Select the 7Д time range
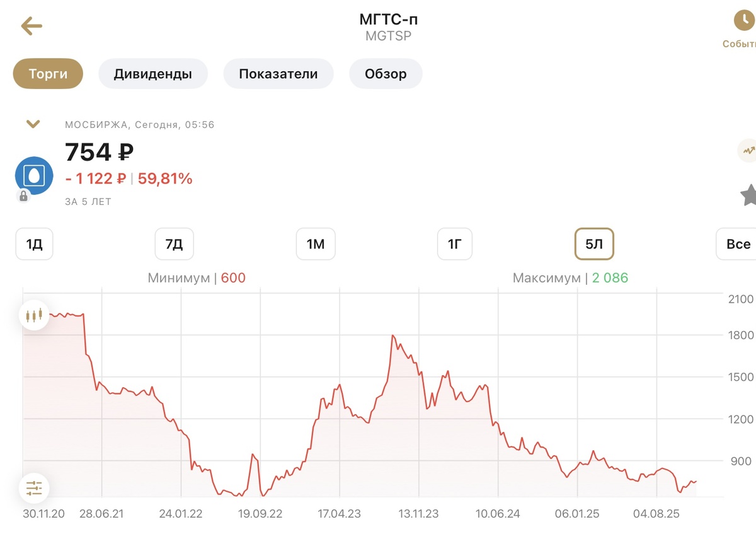This screenshot has height=546, width=756. pos(175,244)
